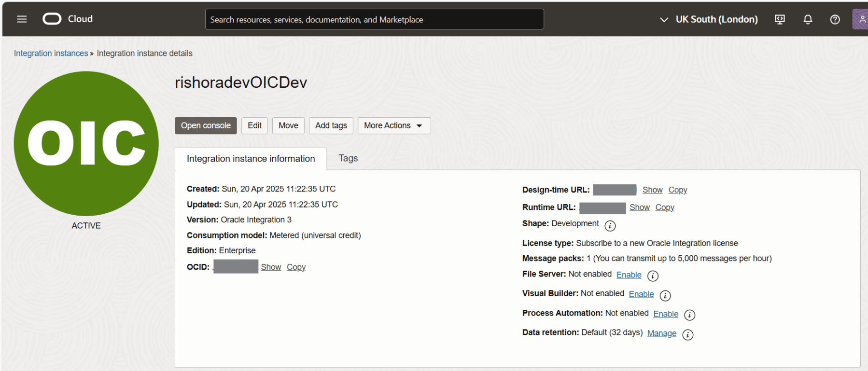Open the help question mark icon

point(835,19)
